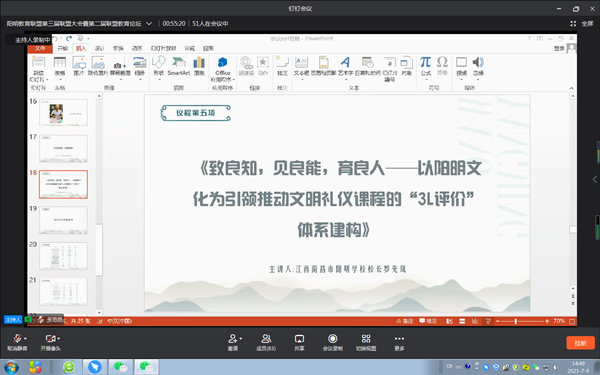Image resolution: width=600 pixels, height=375 pixels.
Task: Hang up the meeting with 挂断
Action: click(580, 343)
